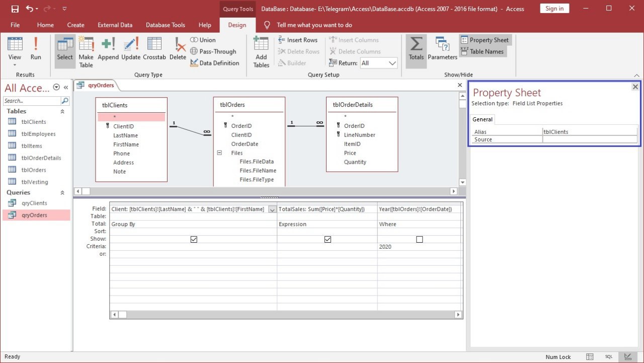Viewport: 644px width, 363px height.
Task: Click the Source property field
Action: click(590, 139)
